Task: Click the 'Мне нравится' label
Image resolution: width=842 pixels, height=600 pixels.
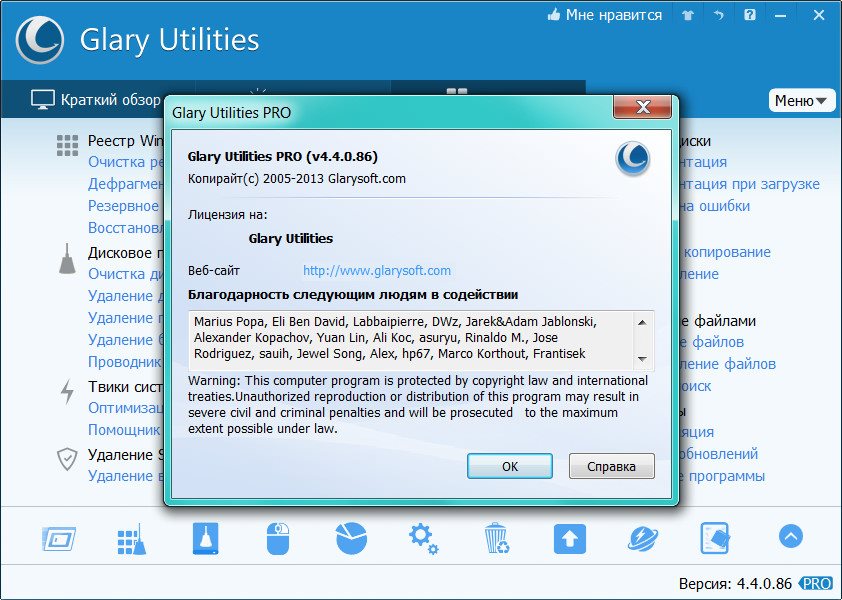Action: 614,15
